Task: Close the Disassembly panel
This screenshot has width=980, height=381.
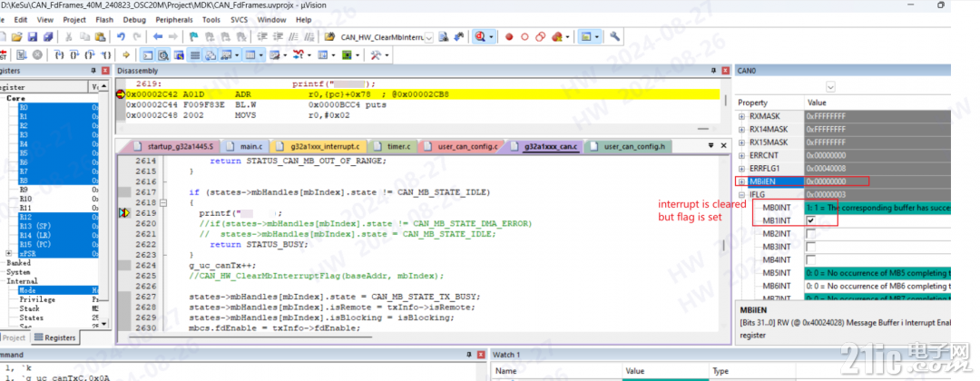Action: (725, 71)
